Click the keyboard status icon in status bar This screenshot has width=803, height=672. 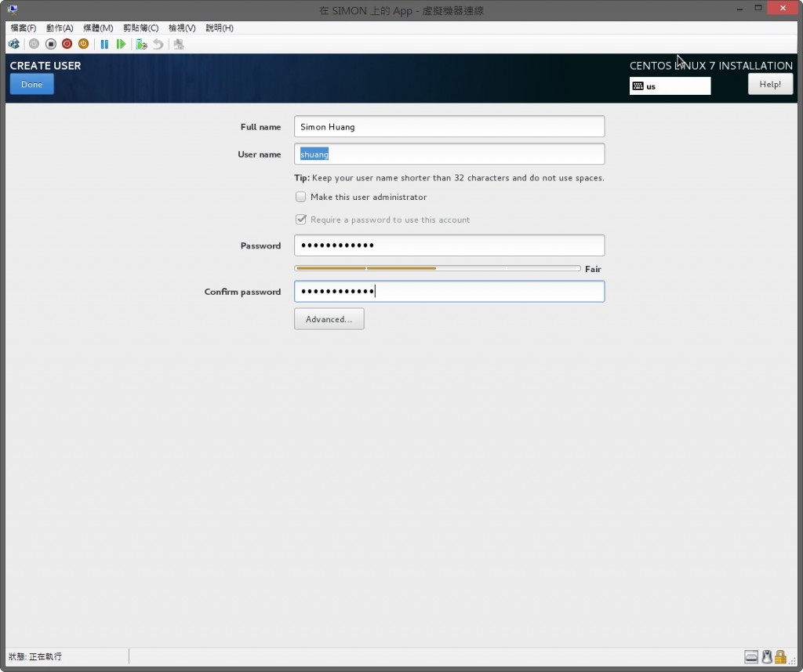tap(751, 656)
